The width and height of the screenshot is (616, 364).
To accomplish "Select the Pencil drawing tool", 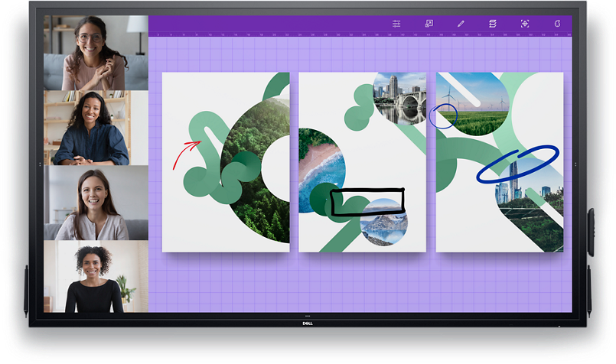I will point(461,24).
